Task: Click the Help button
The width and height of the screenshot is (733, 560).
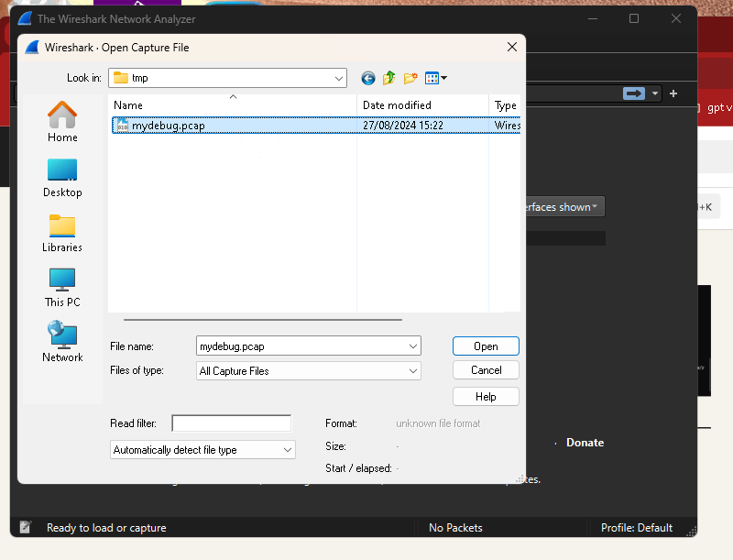Action: (486, 397)
